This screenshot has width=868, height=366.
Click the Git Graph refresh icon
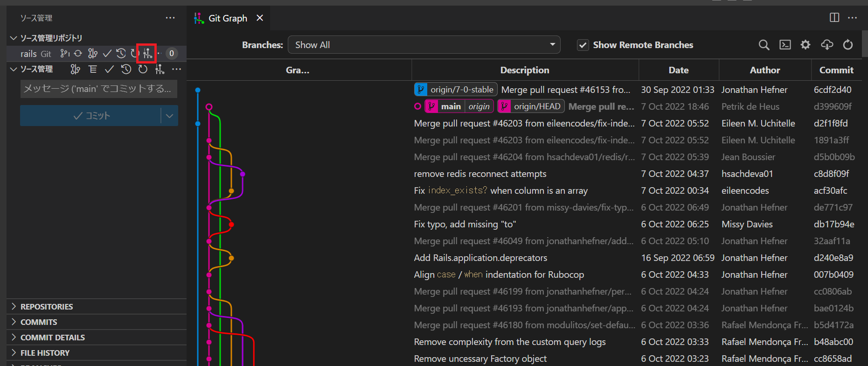[x=848, y=45]
